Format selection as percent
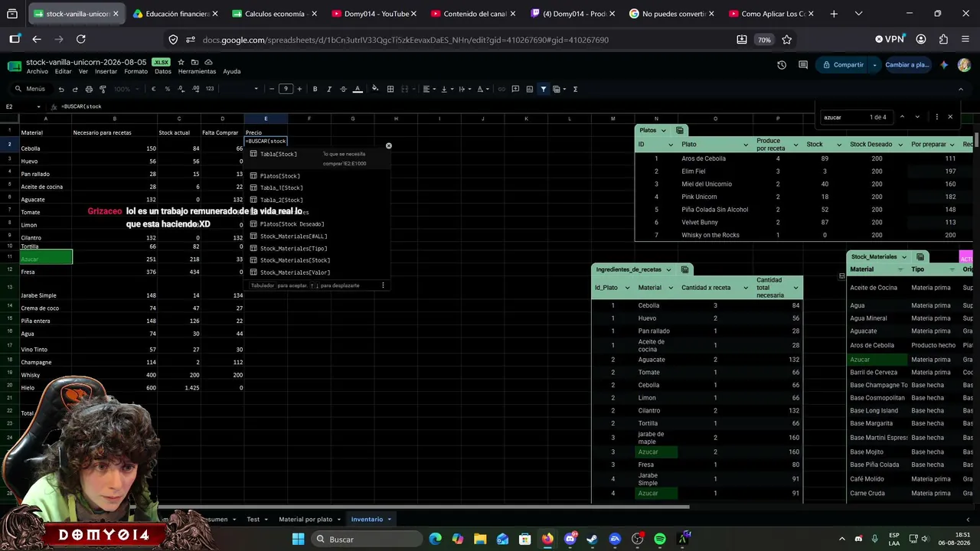The height and width of the screenshot is (551, 980). (168, 89)
